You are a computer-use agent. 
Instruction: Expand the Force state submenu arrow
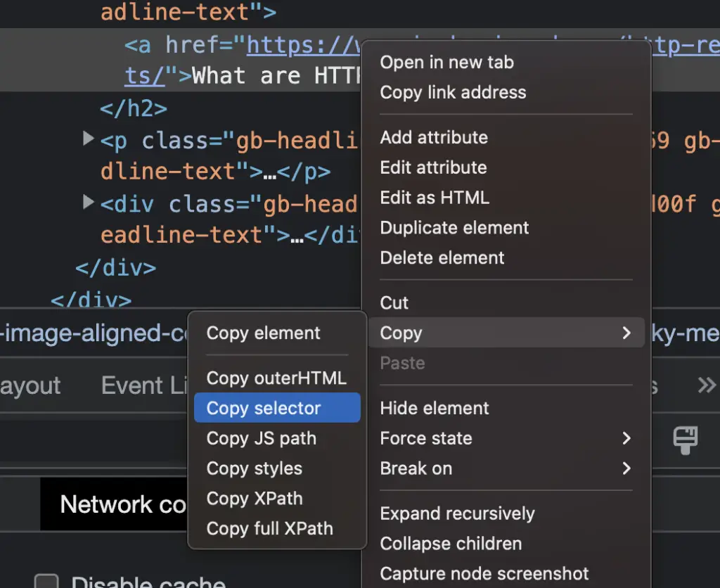(626, 438)
